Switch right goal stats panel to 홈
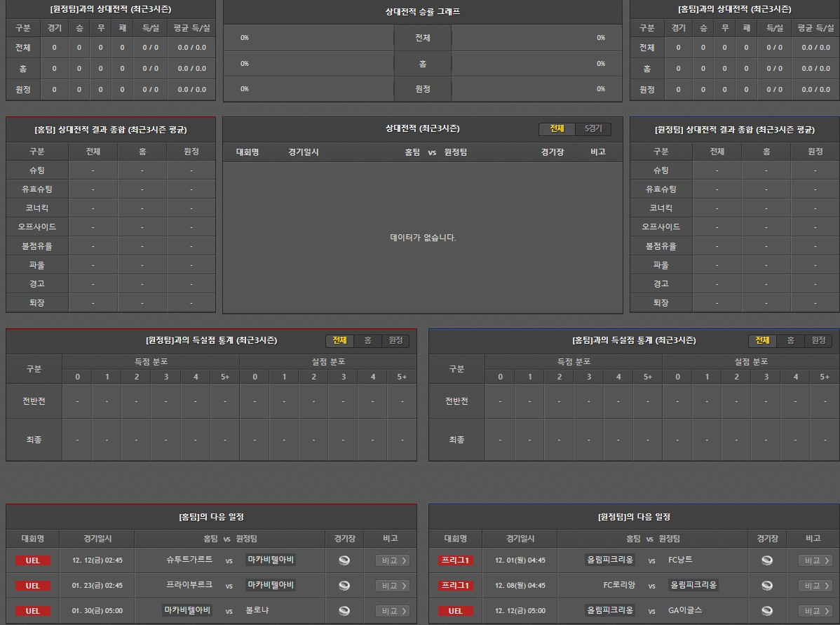Image resolution: width=840 pixels, height=625 pixels. [790, 340]
